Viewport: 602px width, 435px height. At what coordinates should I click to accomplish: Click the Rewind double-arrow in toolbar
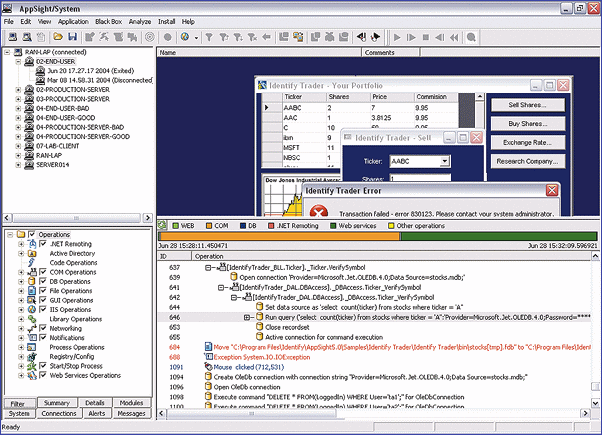point(454,37)
